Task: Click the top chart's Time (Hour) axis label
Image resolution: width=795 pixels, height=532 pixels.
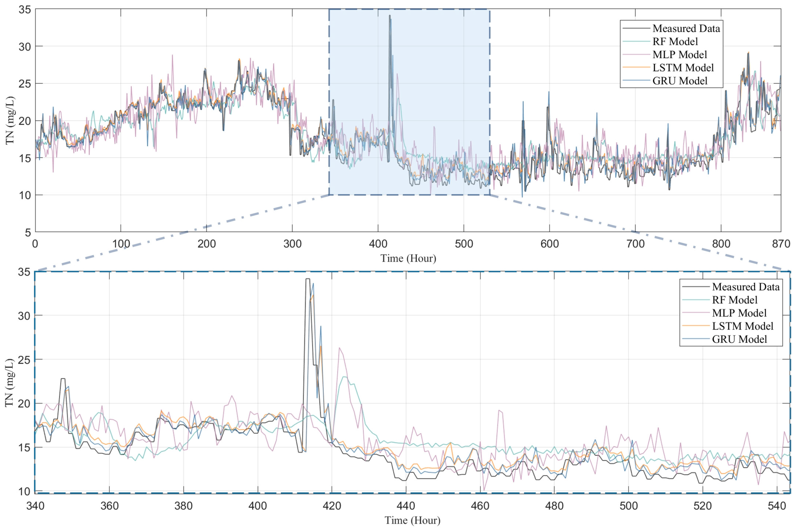Action: coord(408,258)
